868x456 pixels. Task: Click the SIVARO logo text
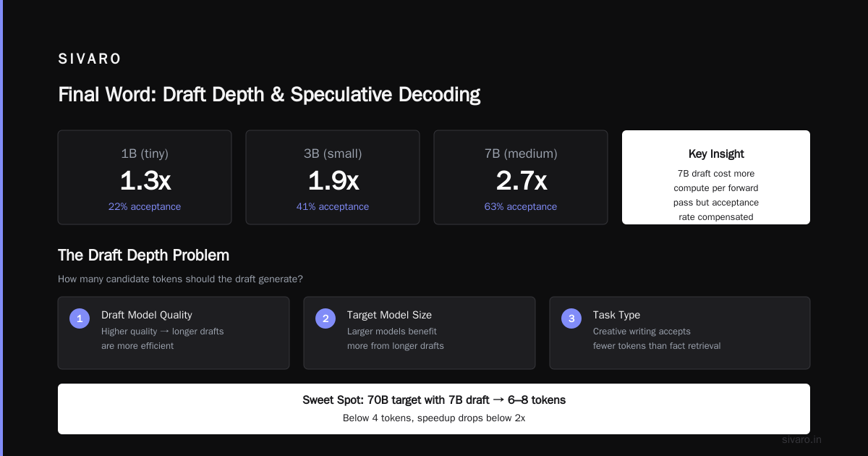point(90,59)
